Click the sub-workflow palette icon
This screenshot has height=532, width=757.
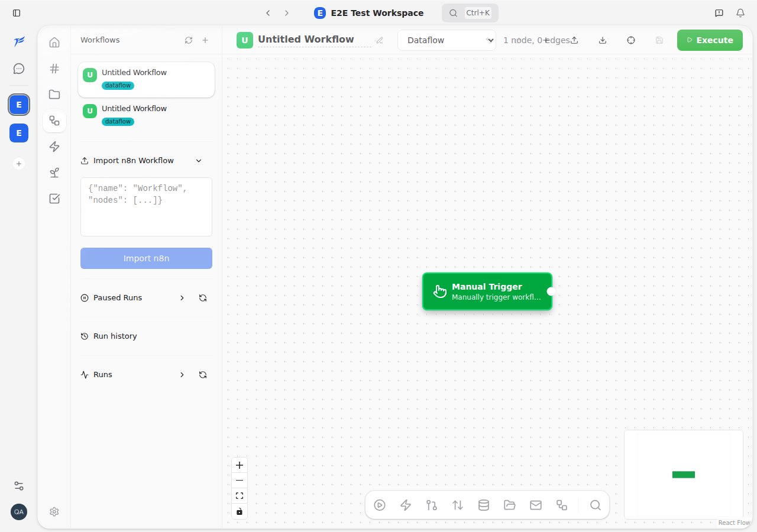[x=562, y=505]
